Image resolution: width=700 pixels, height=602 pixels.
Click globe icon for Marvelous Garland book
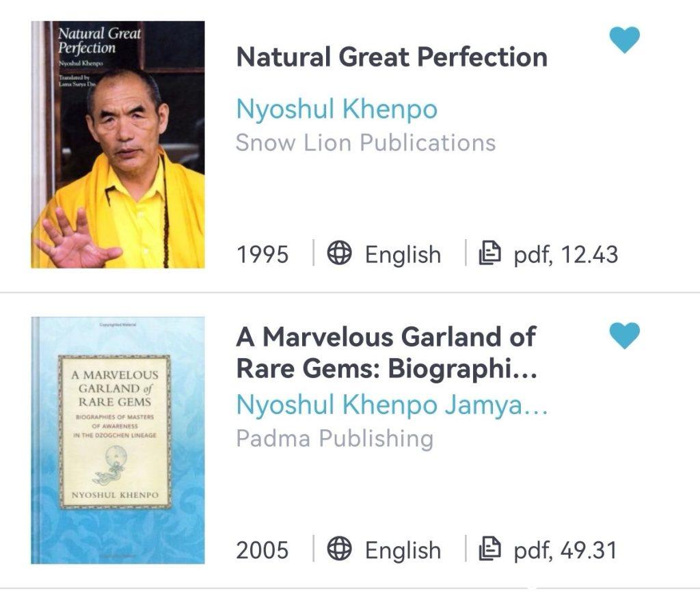click(x=339, y=549)
